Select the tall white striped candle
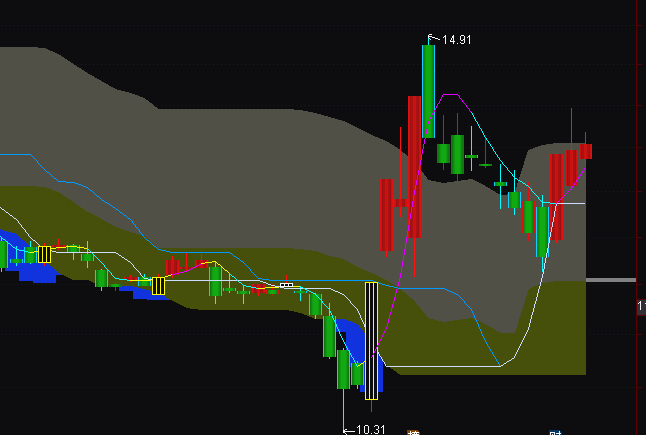 pos(372,340)
